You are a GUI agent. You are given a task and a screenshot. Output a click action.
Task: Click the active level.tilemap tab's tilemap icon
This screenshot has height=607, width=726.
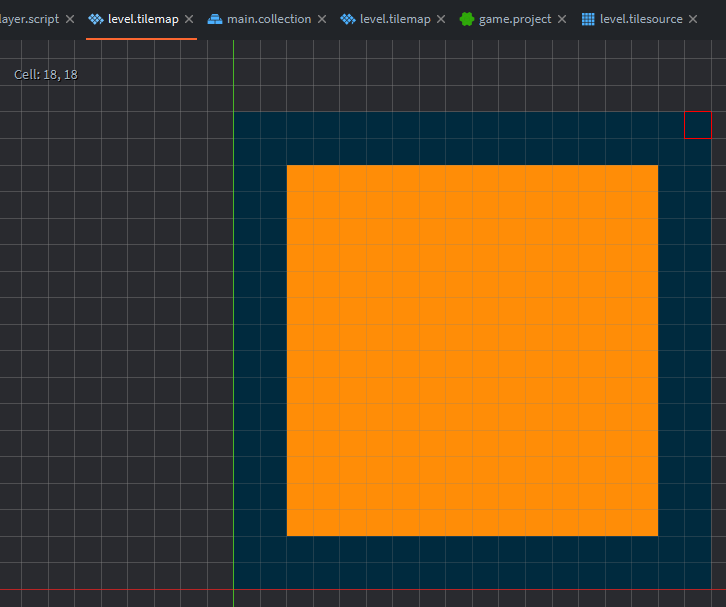click(x=96, y=19)
